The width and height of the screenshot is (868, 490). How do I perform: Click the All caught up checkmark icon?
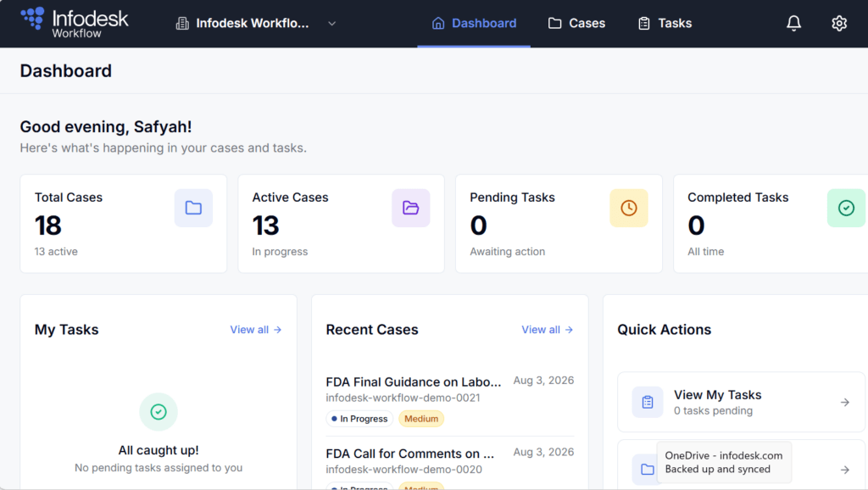(x=159, y=411)
